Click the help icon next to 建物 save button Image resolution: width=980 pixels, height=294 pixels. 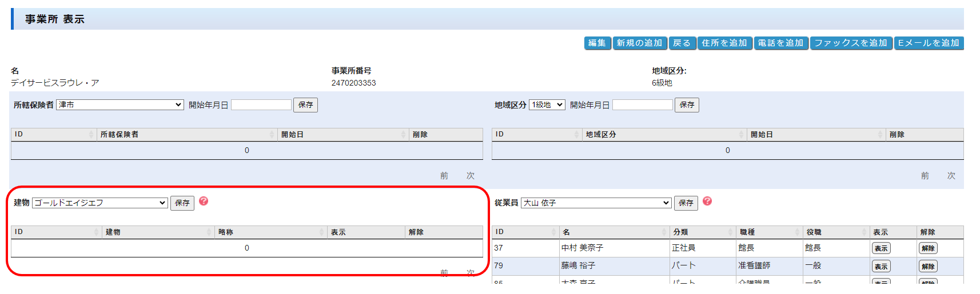tap(204, 202)
